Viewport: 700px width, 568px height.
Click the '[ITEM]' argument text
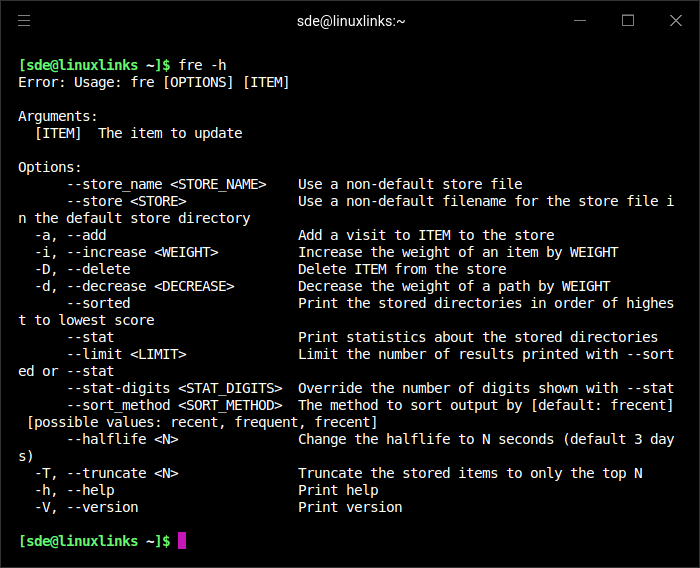[58, 133]
